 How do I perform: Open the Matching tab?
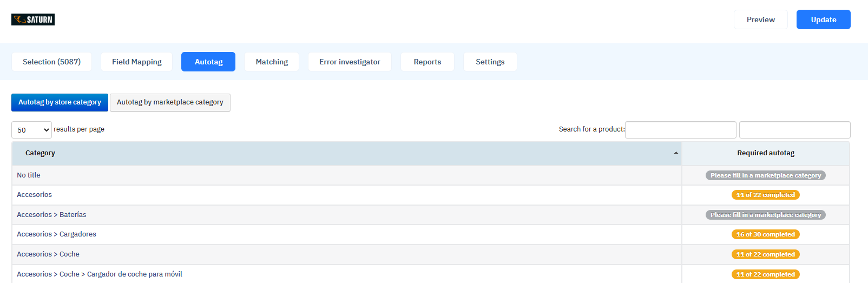[x=272, y=62]
